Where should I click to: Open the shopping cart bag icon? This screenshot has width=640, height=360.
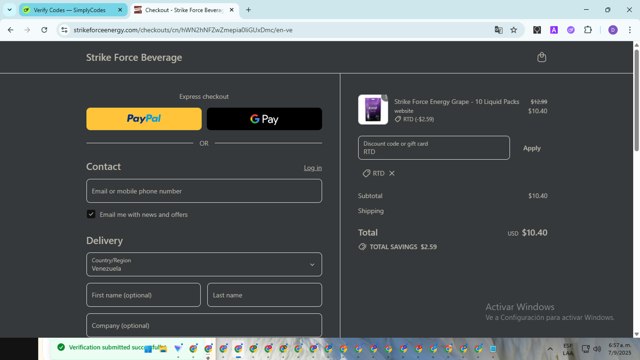(x=542, y=57)
